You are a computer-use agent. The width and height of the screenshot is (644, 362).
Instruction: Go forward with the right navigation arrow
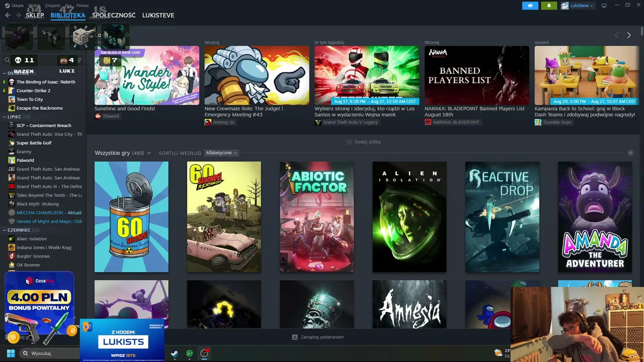point(19,15)
